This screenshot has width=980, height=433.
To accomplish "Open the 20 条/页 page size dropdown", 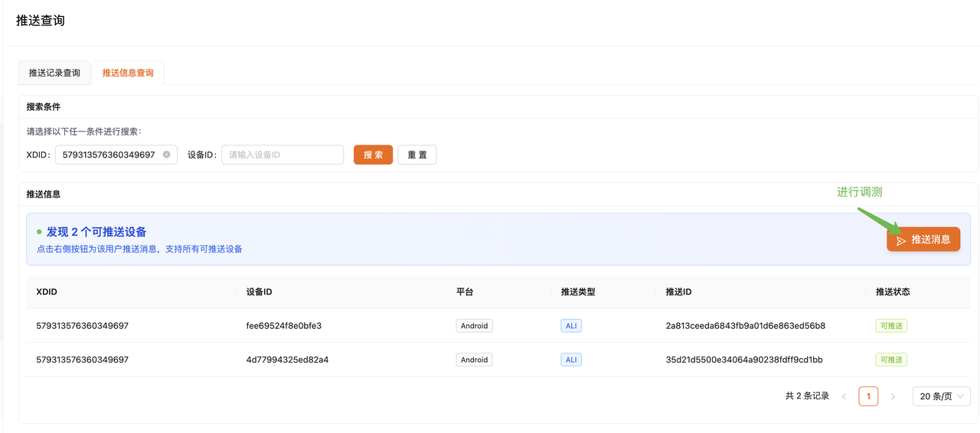I will point(941,396).
